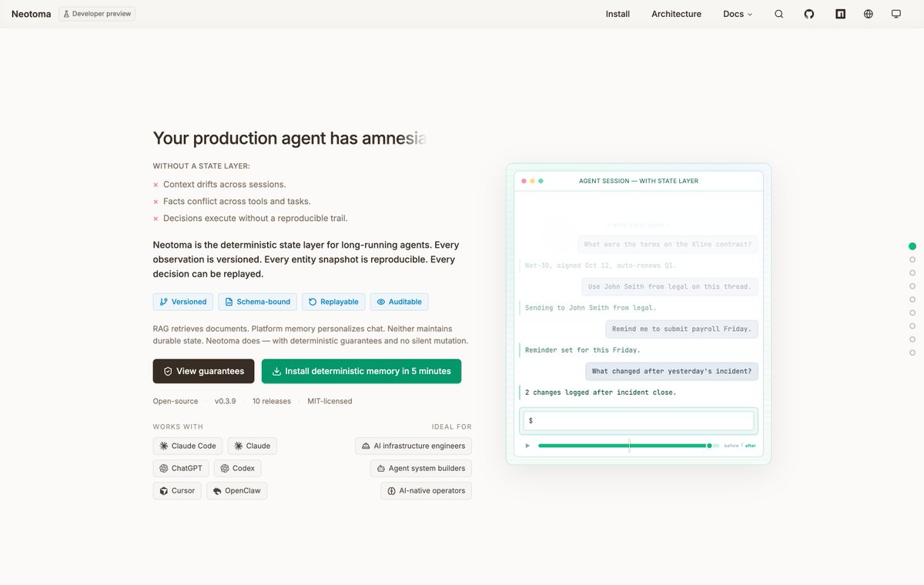The image size is (924, 585).
Task: Click the AI-native operators chip
Action: (x=427, y=490)
